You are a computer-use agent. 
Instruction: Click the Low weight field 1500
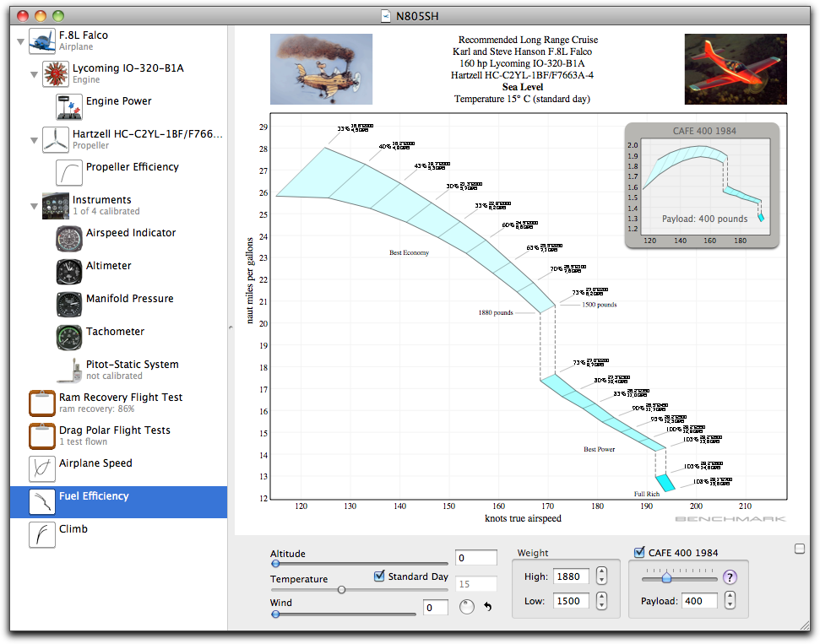click(x=571, y=601)
